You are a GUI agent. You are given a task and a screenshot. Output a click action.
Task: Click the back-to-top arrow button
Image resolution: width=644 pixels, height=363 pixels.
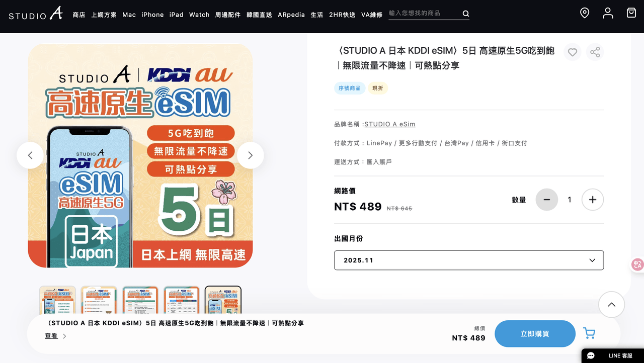[x=611, y=305]
